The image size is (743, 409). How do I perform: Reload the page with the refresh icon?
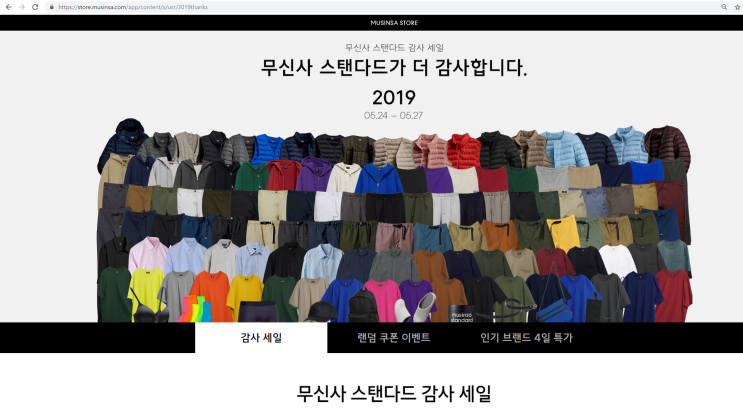[x=35, y=7]
